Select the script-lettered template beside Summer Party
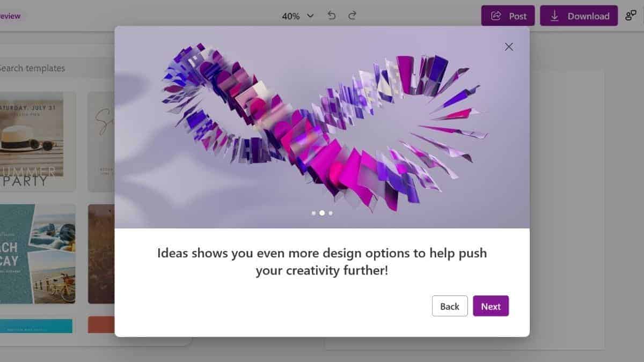Screen dimensions: 644x362 (101, 141)
